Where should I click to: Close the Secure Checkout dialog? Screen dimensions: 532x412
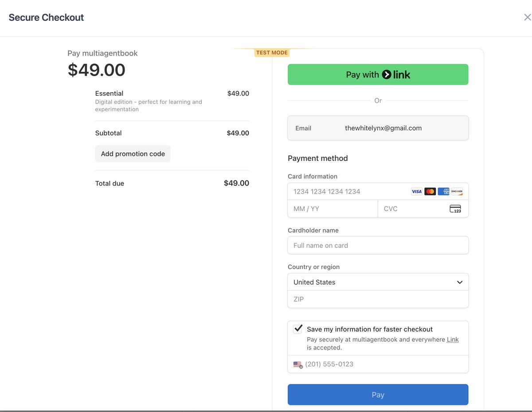coord(527,17)
